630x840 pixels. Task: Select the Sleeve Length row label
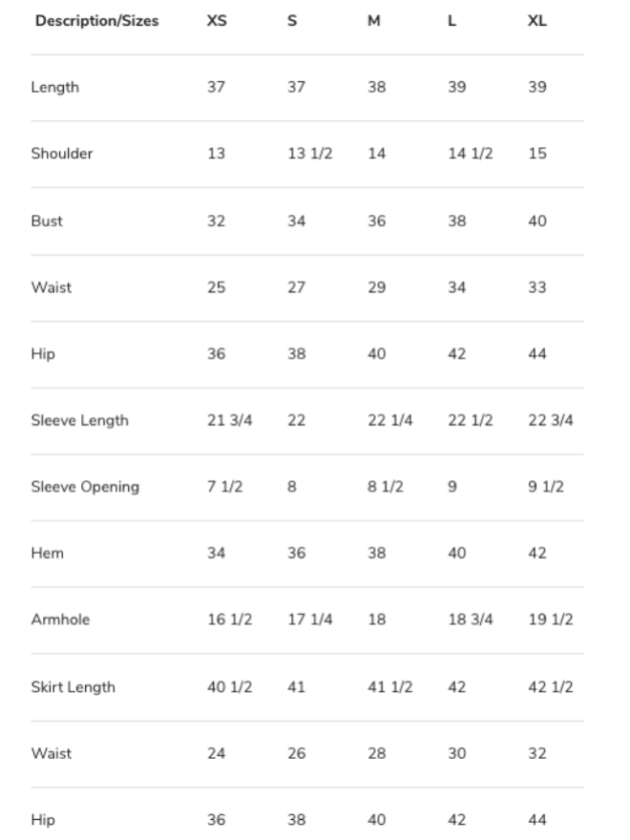click(x=79, y=420)
